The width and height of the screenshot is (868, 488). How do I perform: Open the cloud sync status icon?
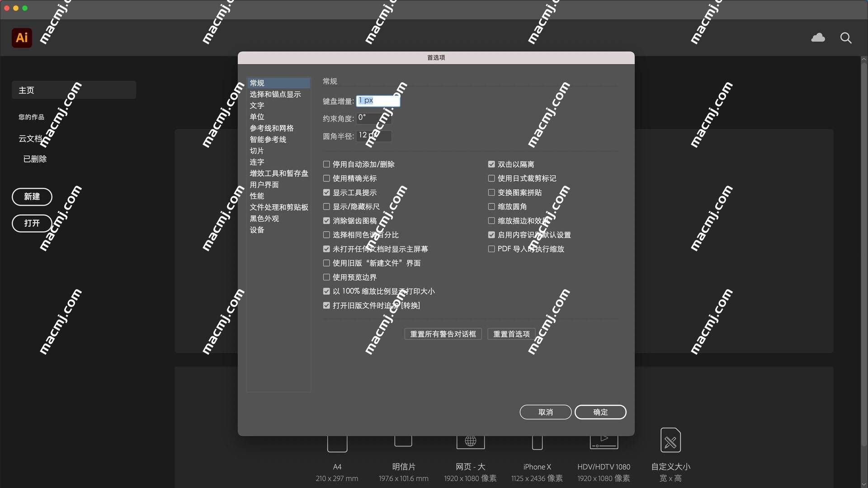tap(818, 38)
